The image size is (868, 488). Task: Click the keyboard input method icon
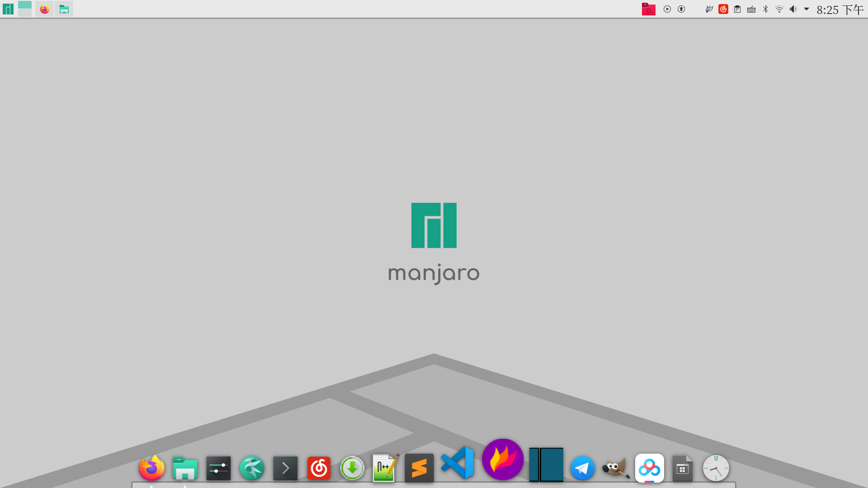tap(751, 9)
